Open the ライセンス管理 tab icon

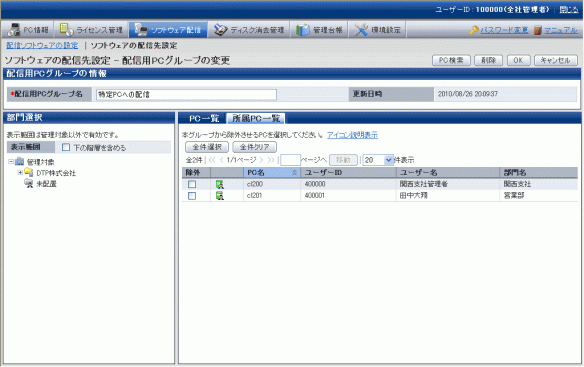point(66,30)
